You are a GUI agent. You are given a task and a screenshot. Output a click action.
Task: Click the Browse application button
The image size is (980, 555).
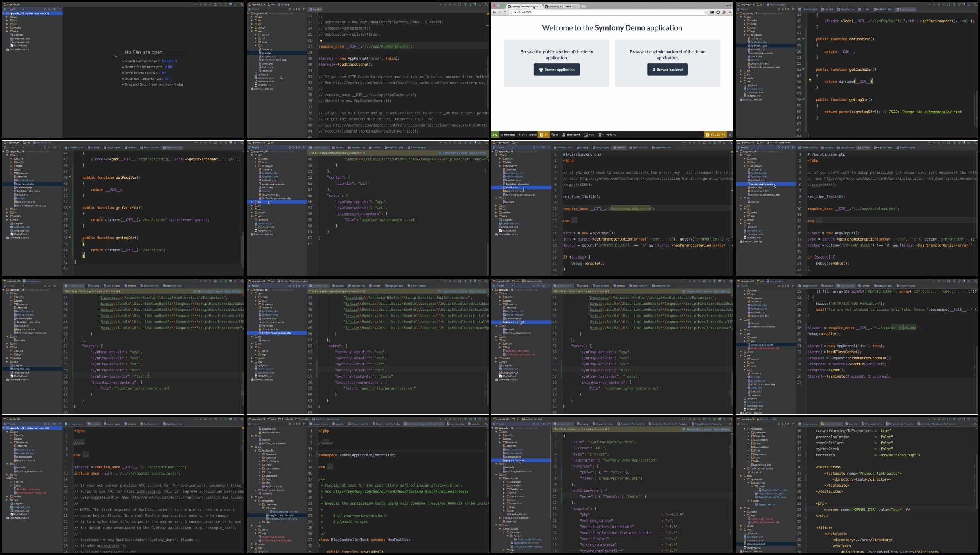(x=556, y=70)
